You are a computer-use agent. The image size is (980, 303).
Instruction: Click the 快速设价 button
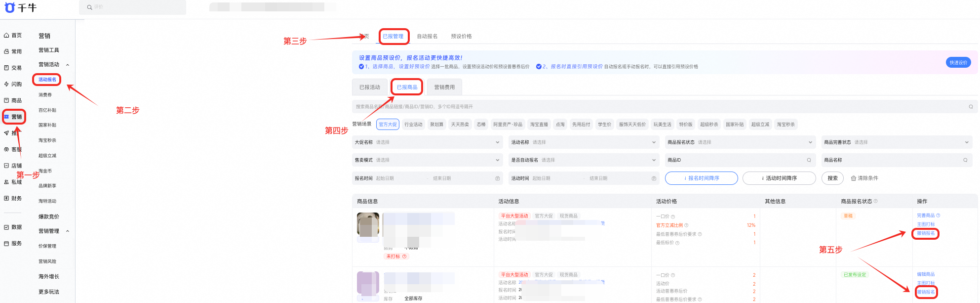tap(958, 63)
